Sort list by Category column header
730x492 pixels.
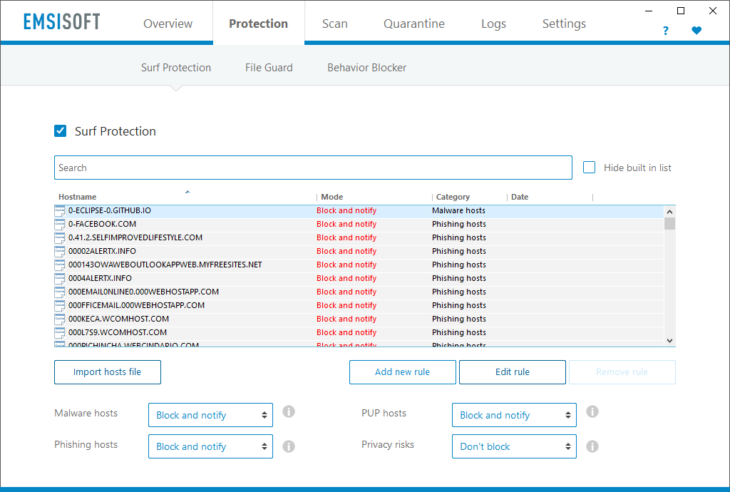pos(453,197)
